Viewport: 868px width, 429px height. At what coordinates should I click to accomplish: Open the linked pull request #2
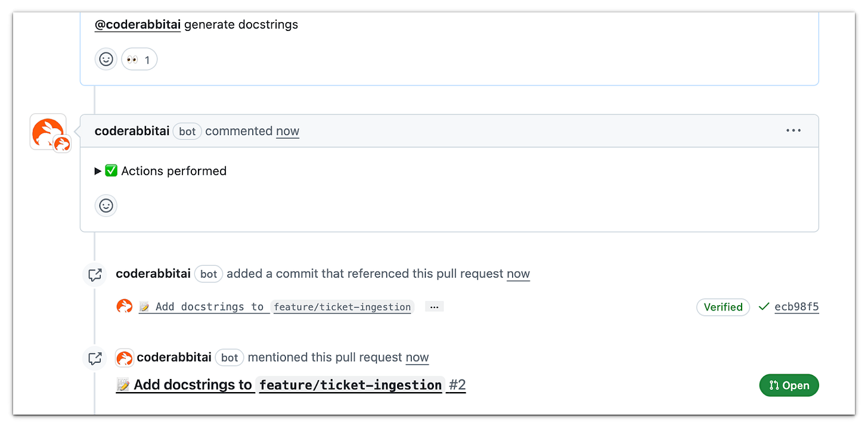457,385
